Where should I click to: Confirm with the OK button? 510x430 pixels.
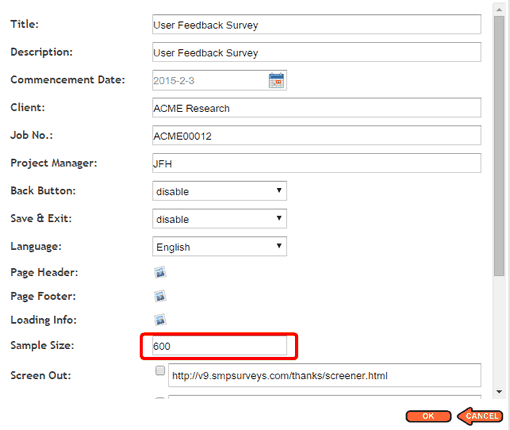coord(428,416)
